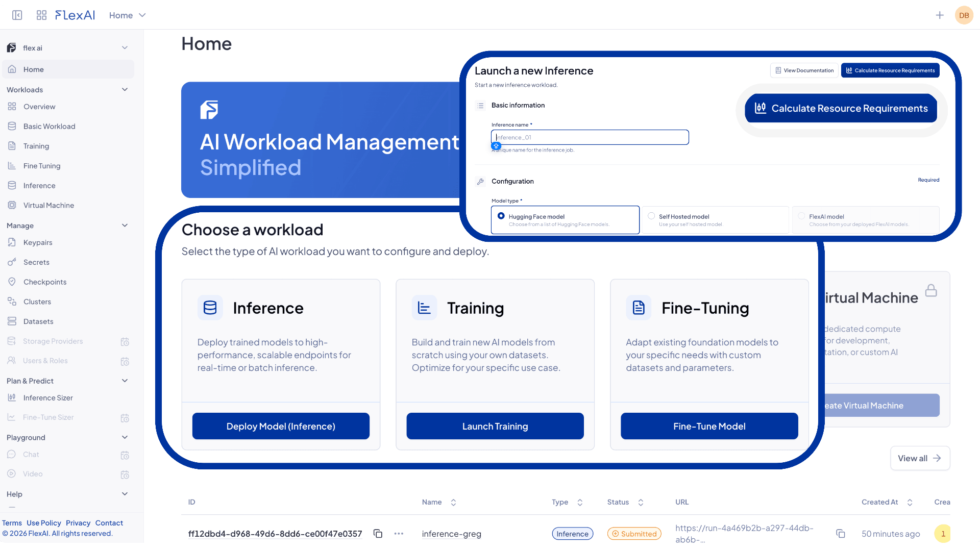980x551 pixels.
Task: Collapse the Playground section
Action: 125,438
